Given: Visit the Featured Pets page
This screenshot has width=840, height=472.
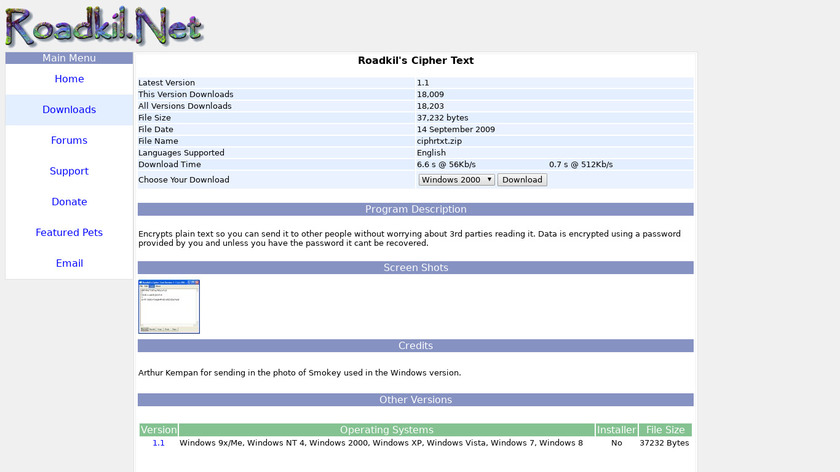Looking at the screenshot, I should (x=69, y=233).
